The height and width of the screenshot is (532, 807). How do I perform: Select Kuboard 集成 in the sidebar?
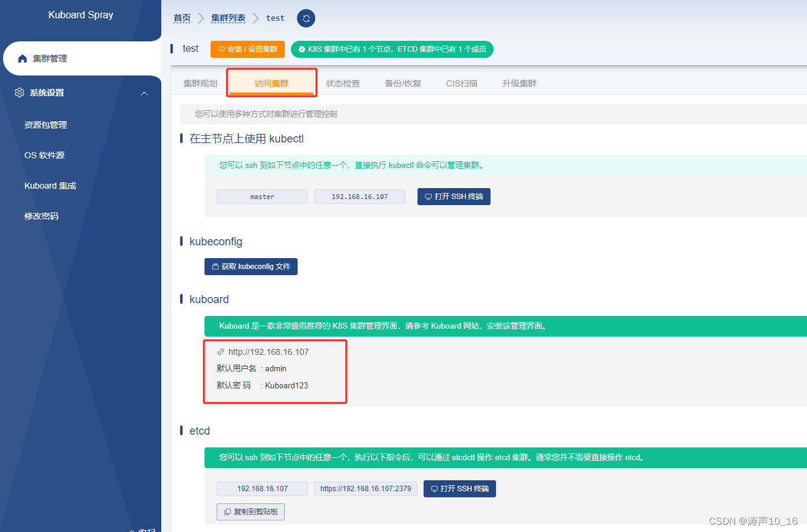pos(51,186)
